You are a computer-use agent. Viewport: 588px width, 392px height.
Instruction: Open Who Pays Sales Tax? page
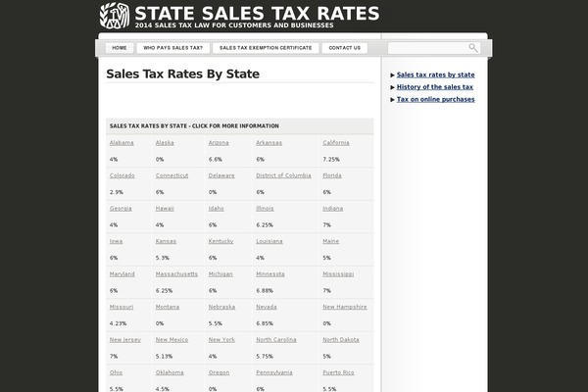point(172,48)
